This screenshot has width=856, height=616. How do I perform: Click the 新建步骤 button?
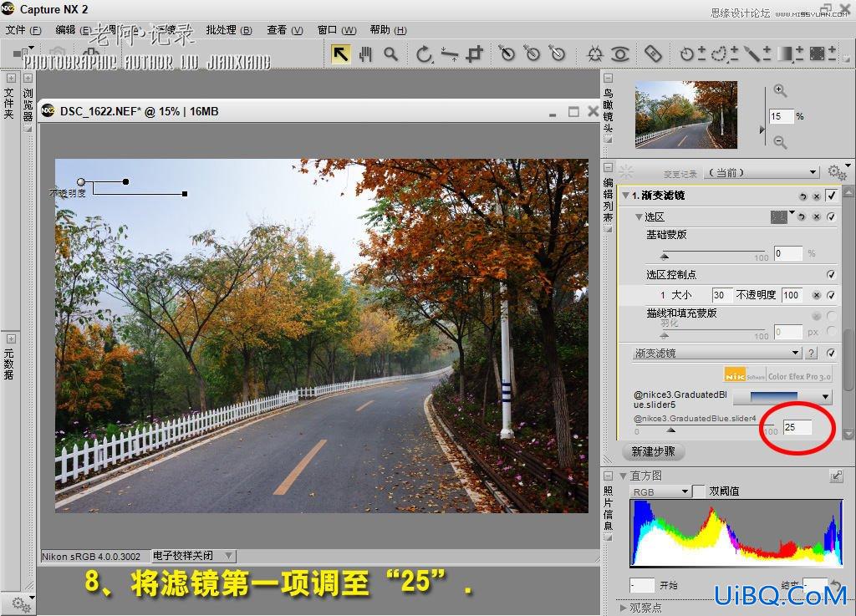click(x=654, y=452)
